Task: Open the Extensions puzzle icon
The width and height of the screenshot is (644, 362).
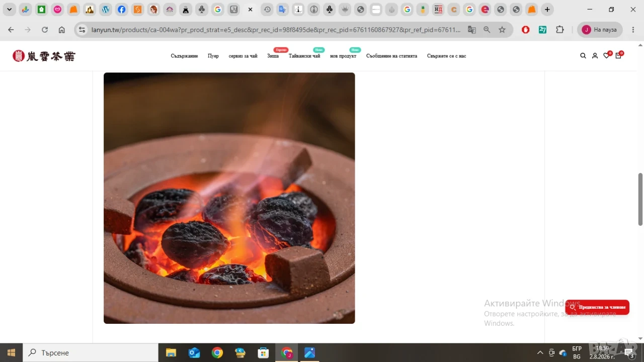Action: pos(559,30)
